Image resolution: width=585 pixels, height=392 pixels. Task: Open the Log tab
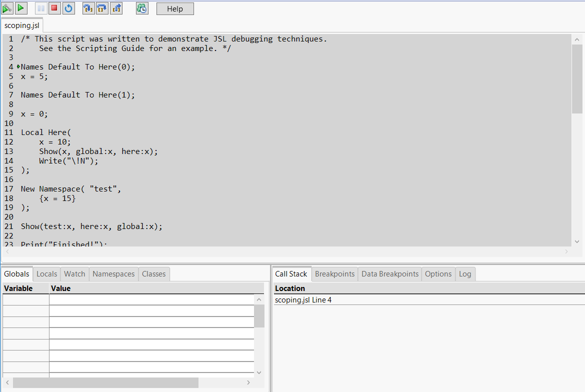465,273
